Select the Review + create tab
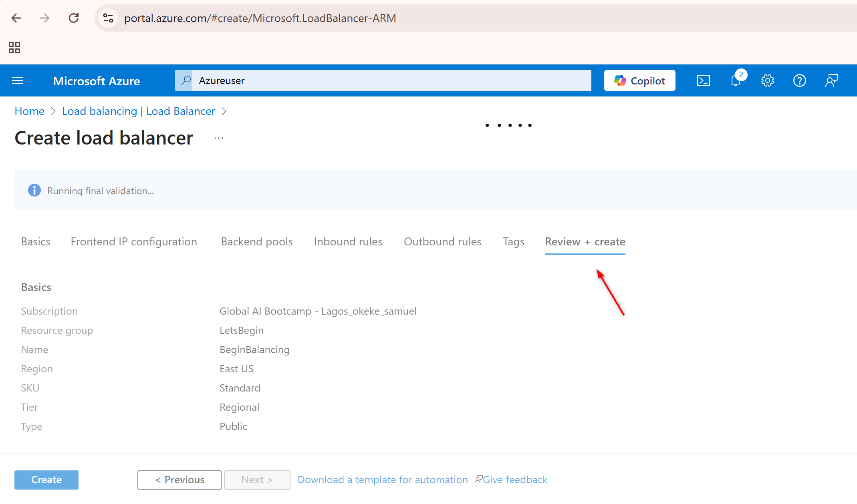 pyautogui.click(x=585, y=242)
